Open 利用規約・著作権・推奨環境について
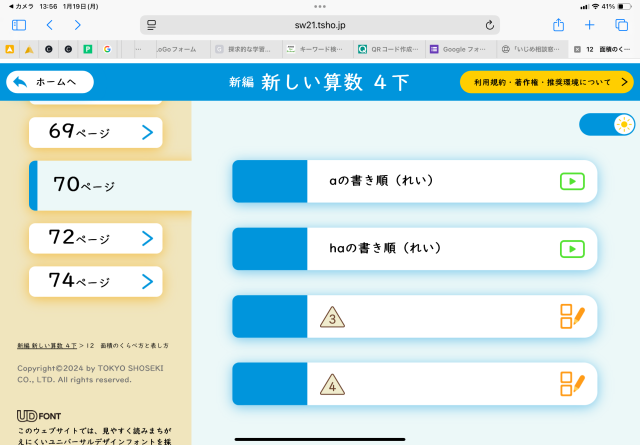 (546, 82)
